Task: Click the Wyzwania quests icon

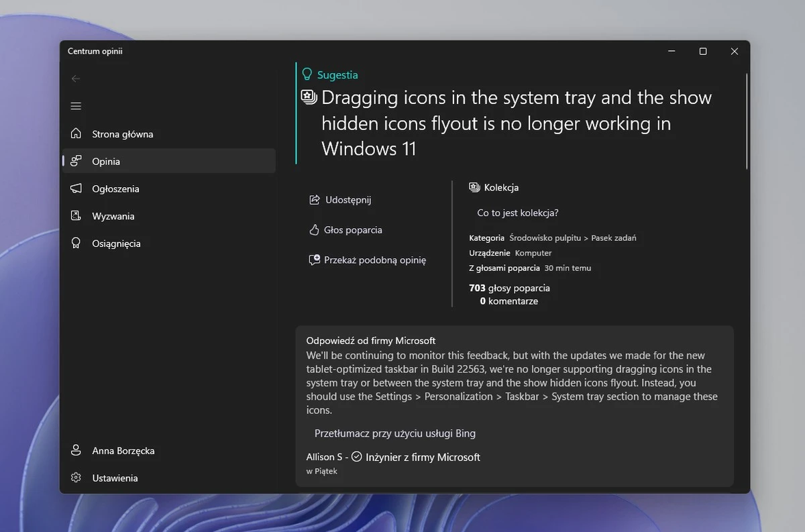Action: (76, 216)
